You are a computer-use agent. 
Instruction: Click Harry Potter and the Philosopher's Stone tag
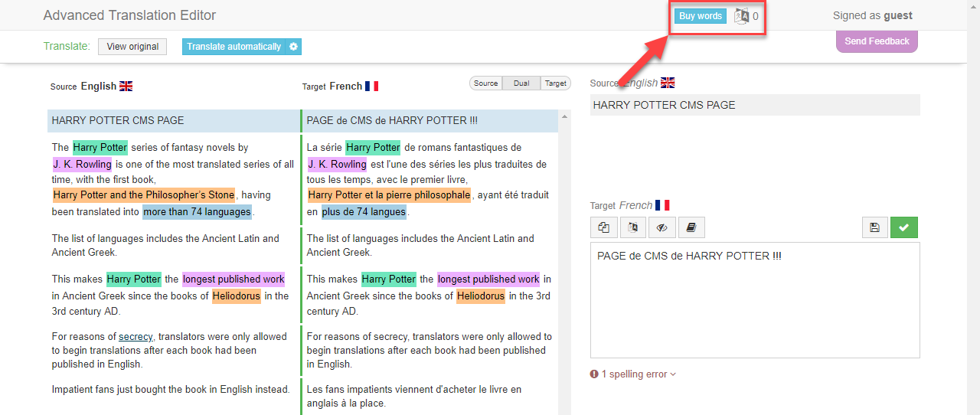(x=144, y=195)
